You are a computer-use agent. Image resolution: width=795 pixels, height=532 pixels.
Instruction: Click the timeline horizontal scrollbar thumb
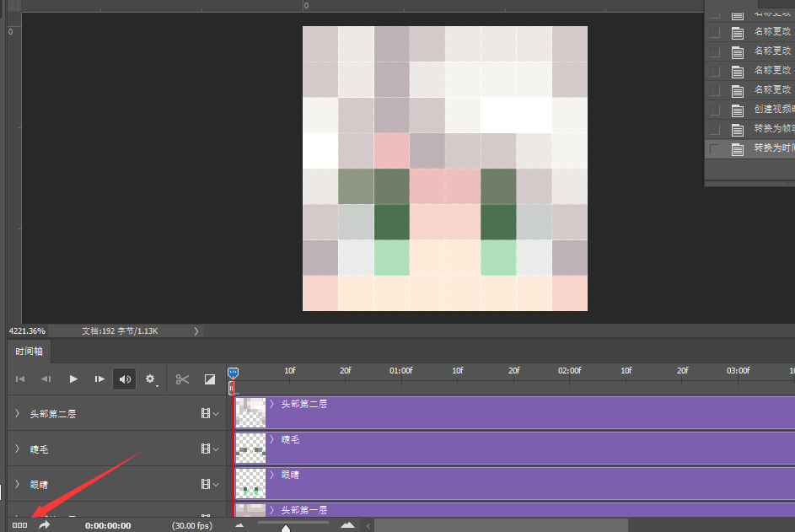pos(501,525)
